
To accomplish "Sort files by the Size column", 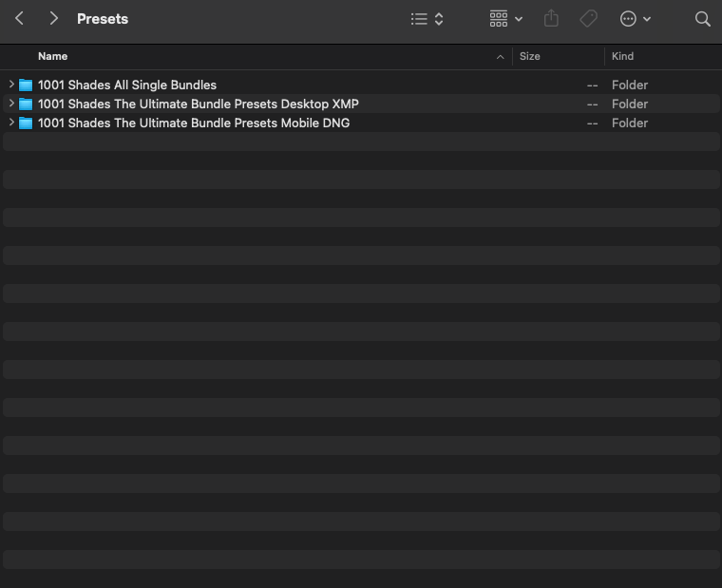I will click(x=530, y=56).
